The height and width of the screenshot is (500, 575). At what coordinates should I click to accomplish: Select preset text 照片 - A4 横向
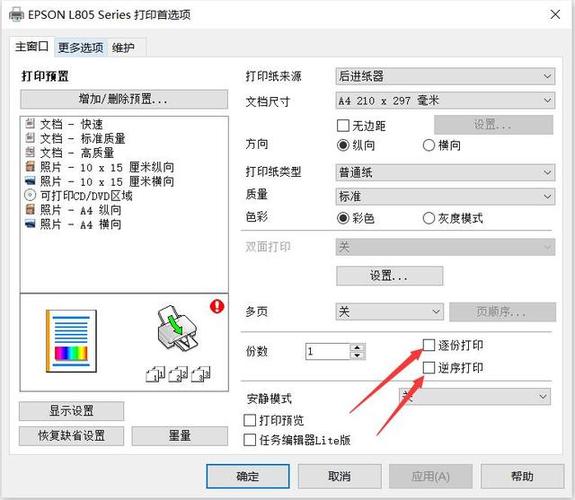(x=81, y=224)
